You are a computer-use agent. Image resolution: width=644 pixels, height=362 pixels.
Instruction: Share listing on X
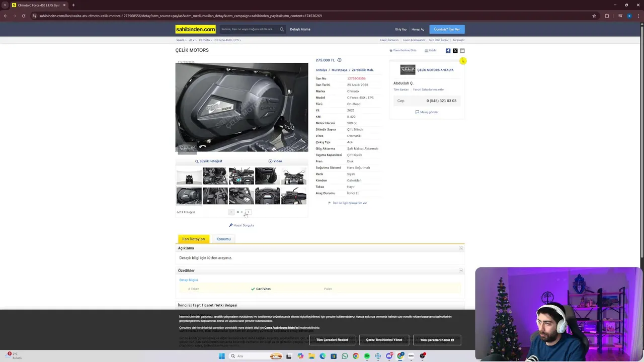[x=455, y=50]
